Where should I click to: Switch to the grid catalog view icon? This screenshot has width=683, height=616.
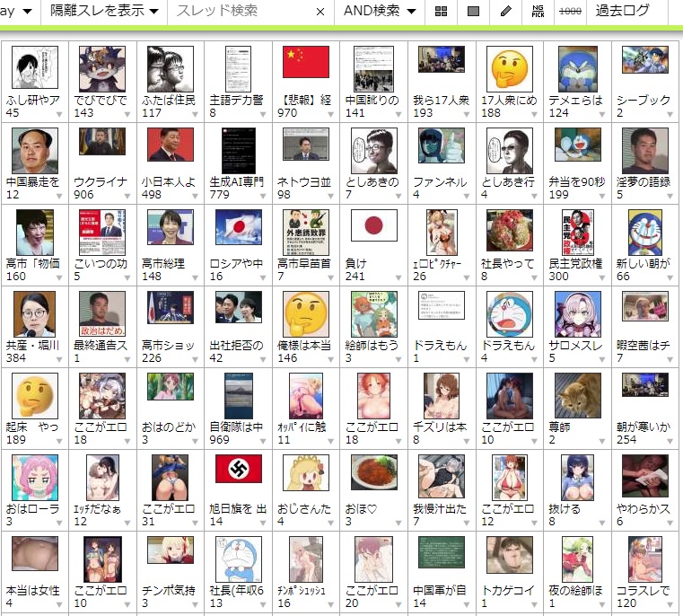pyautogui.click(x=441, y=12)
